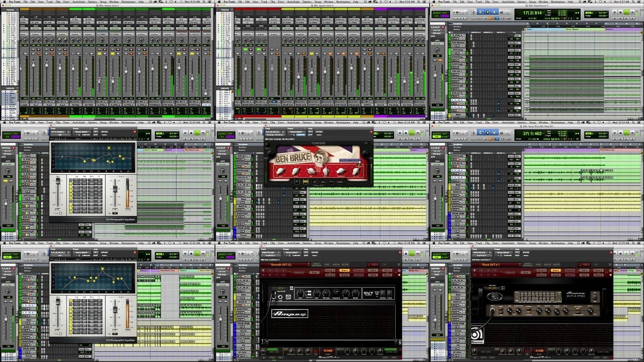Open Spotlight search in the top-left window menu bar
The image size is (644, 362).
(x=204, y=2)
